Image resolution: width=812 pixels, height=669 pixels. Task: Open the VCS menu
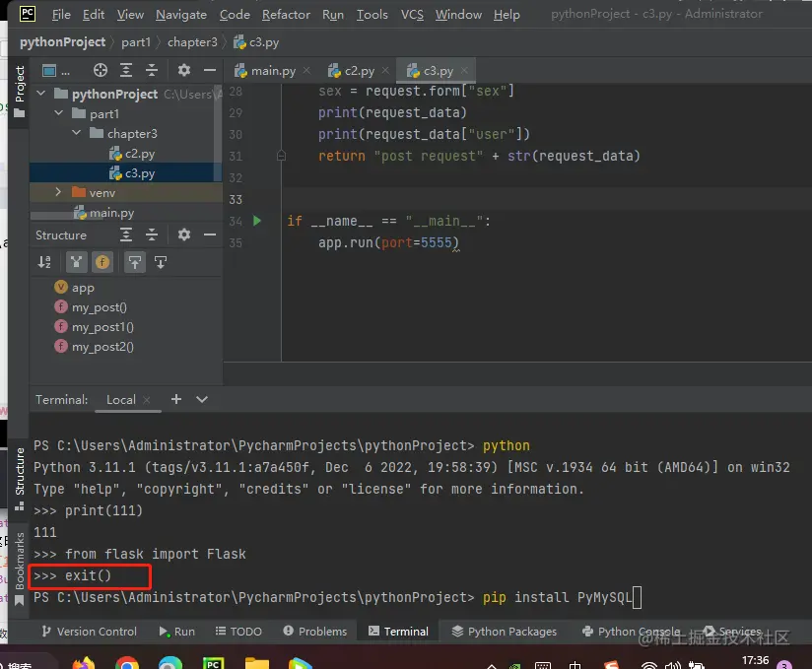(412, 15)
